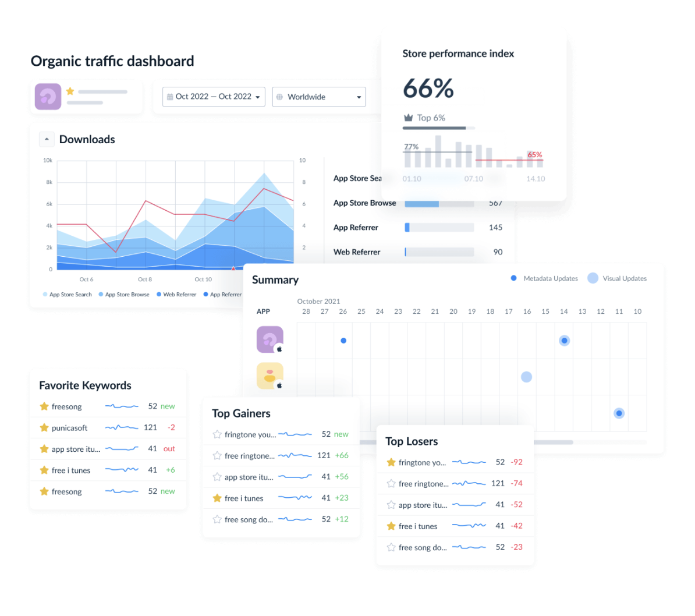Screen dimensions: 695x616
Task: Click the purple app logo at top left
Action: click(x=48, y=96)
